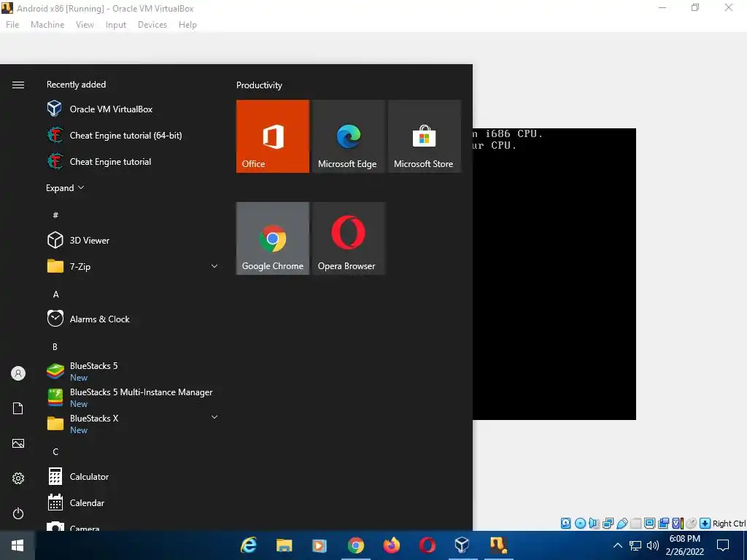Click the VirtualBox recording status icon
747x560 pixels.
[x=663, y=524]
